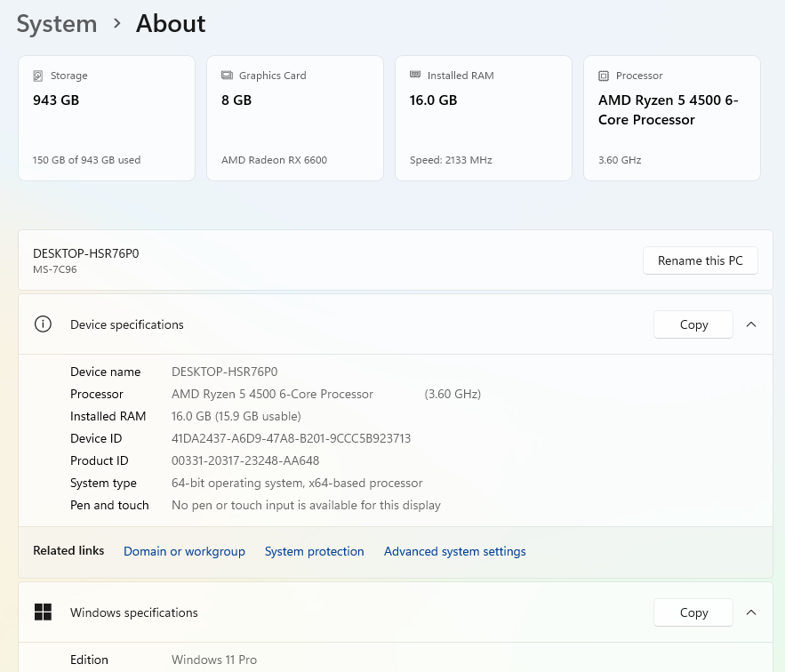This screenshot has height=672, width=785.
Task: Open the 943 GB Storage card
Action: [x=107, y=118]
